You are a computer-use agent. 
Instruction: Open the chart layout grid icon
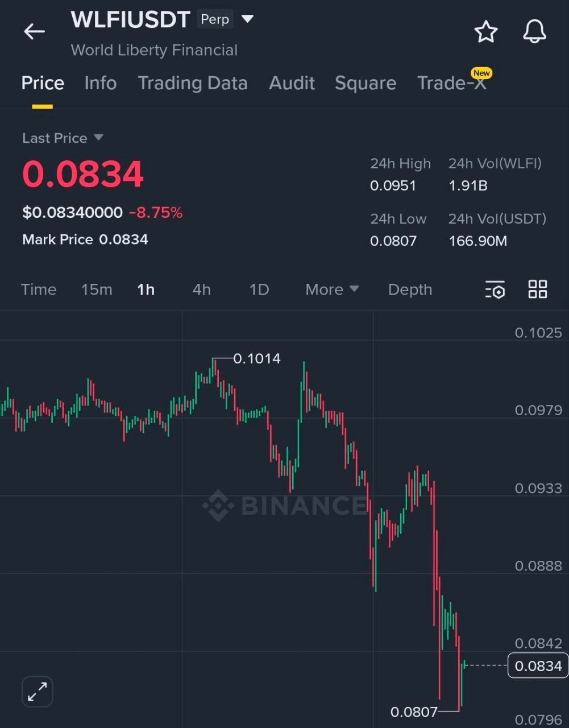tap(537, 289)
